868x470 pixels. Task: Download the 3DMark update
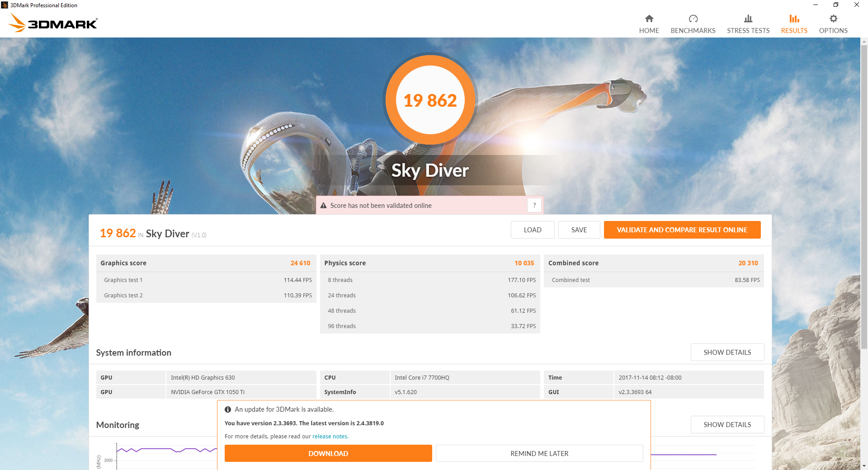point(328,453)
